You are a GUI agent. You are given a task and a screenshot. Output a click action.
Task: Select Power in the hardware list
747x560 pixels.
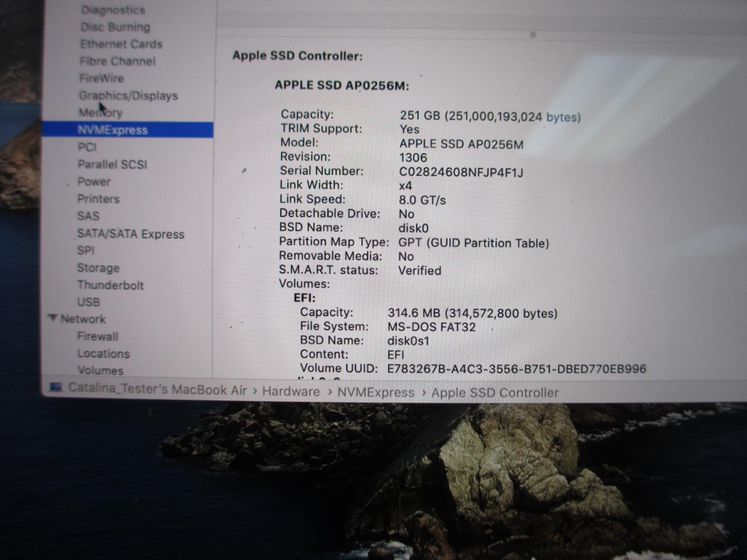94,182
